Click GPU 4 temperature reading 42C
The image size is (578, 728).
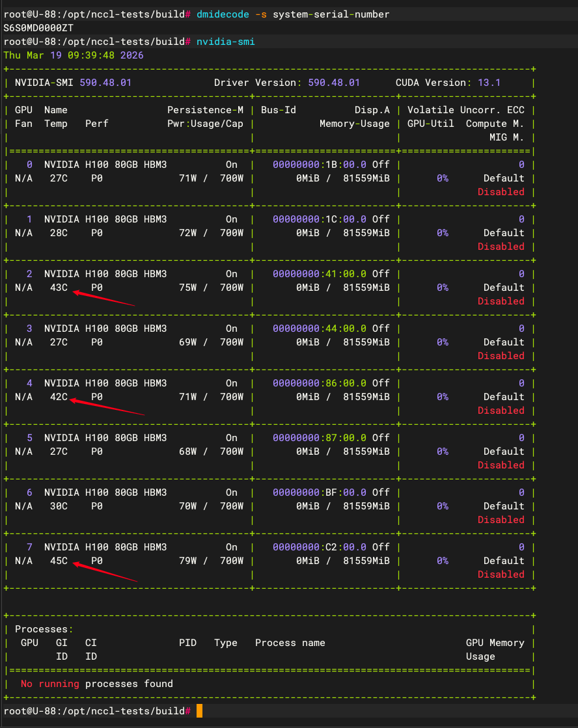(59, 397)
